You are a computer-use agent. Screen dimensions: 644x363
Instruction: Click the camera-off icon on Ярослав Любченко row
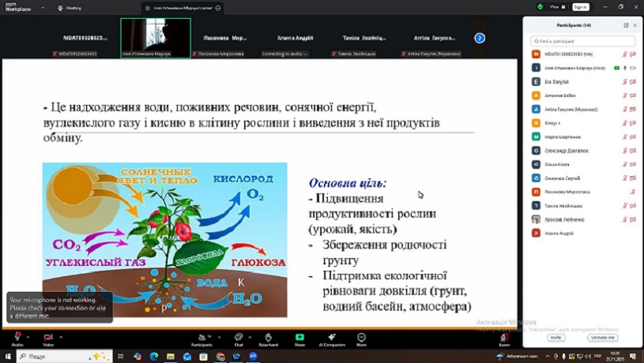click(x=633, y=219)
